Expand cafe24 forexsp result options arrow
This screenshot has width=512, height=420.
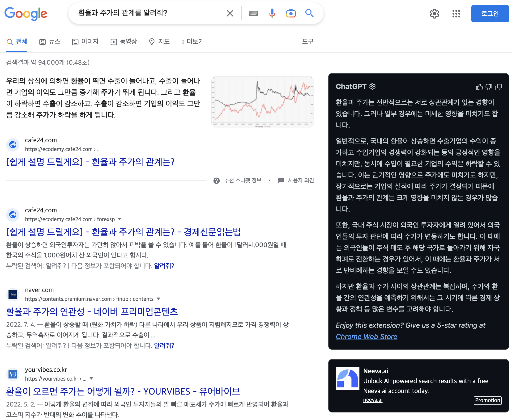(x=119, y=219)
